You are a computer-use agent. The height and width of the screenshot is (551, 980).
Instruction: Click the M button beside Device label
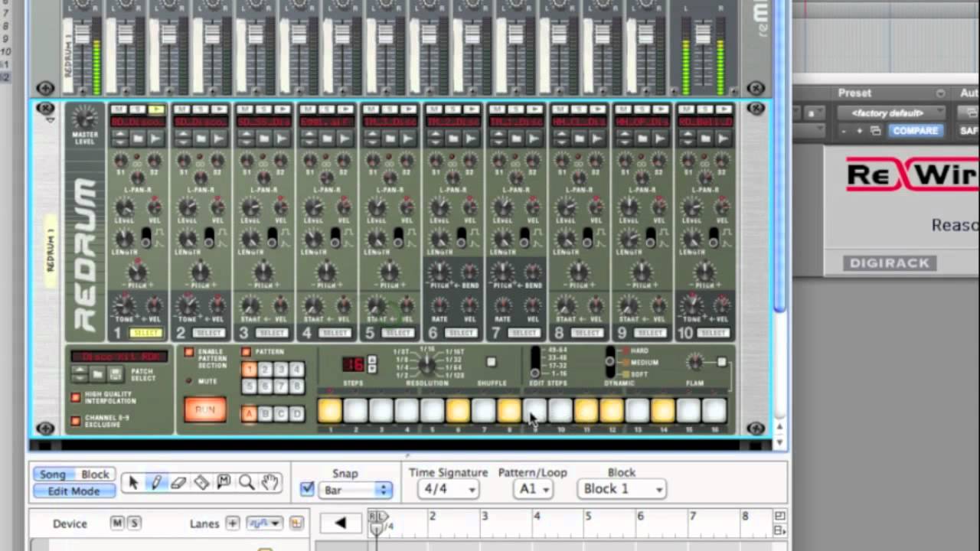pos(117,523)
